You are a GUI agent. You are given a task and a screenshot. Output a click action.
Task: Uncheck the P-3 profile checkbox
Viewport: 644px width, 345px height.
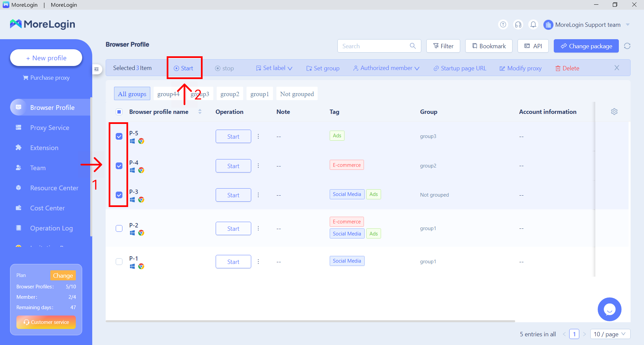(x=119, y=195)
